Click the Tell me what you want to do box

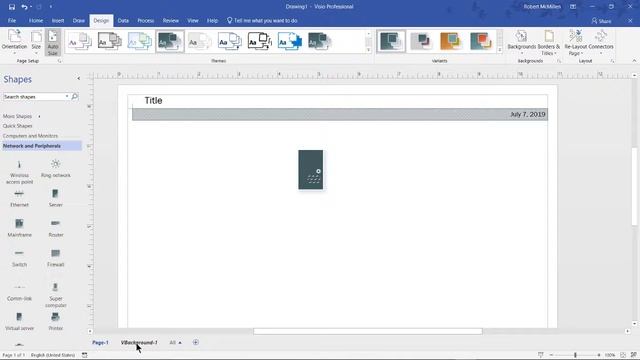pos(262,20)
